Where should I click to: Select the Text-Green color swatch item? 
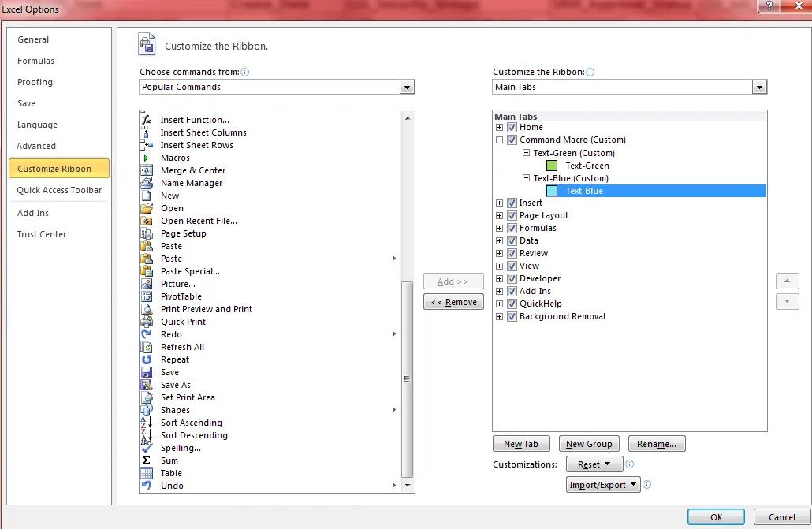click(552, 166)
